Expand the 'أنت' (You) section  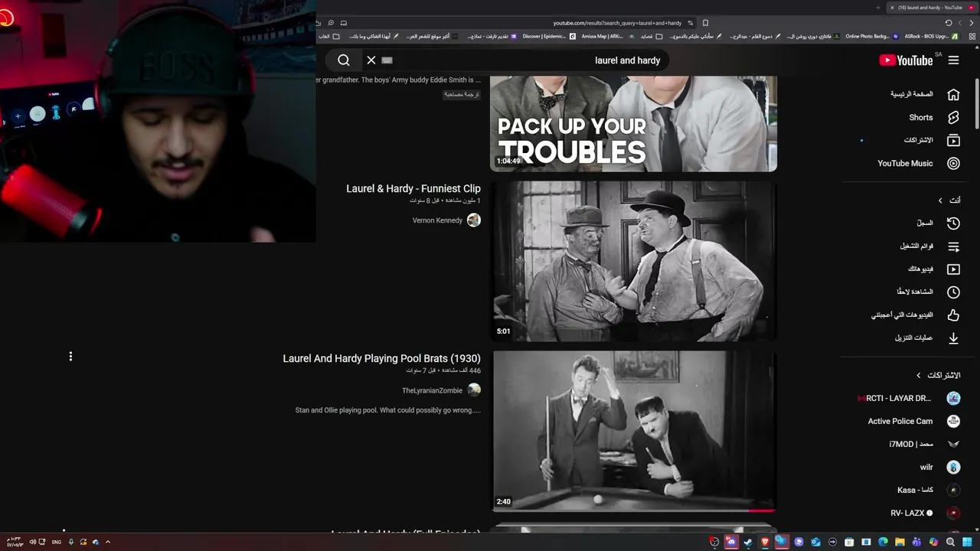[949, 201]
